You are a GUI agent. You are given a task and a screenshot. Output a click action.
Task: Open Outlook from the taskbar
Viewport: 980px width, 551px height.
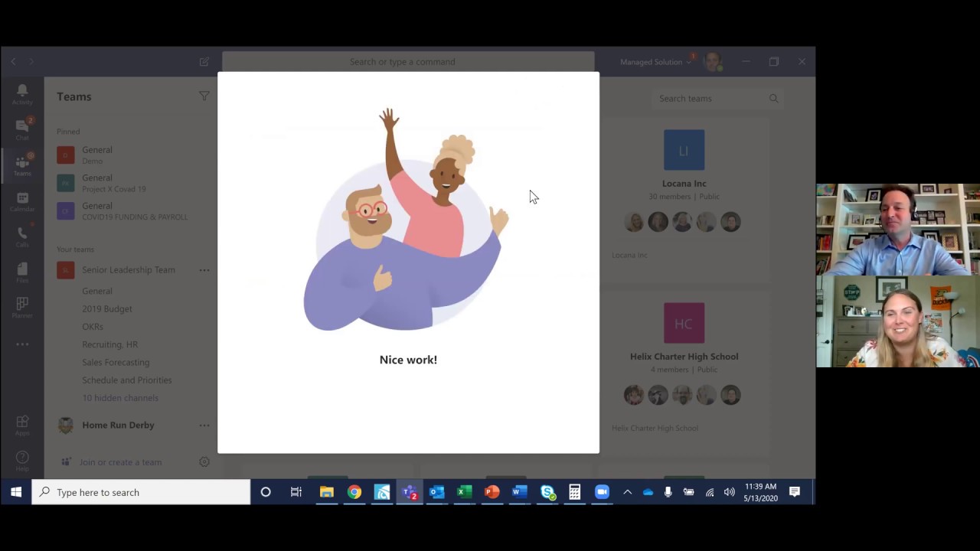pos(437,492)
